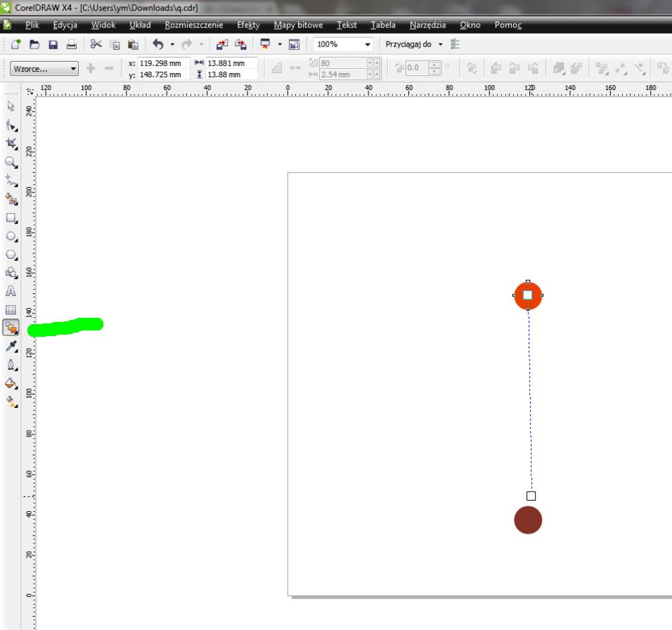This screenshot has width=672, height=630.
Task: Choose the Rectangle tool
Action: [11, 218]
